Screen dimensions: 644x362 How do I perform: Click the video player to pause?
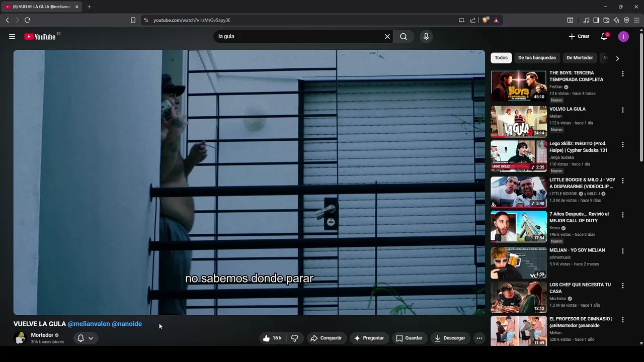[x=249, y=182]
